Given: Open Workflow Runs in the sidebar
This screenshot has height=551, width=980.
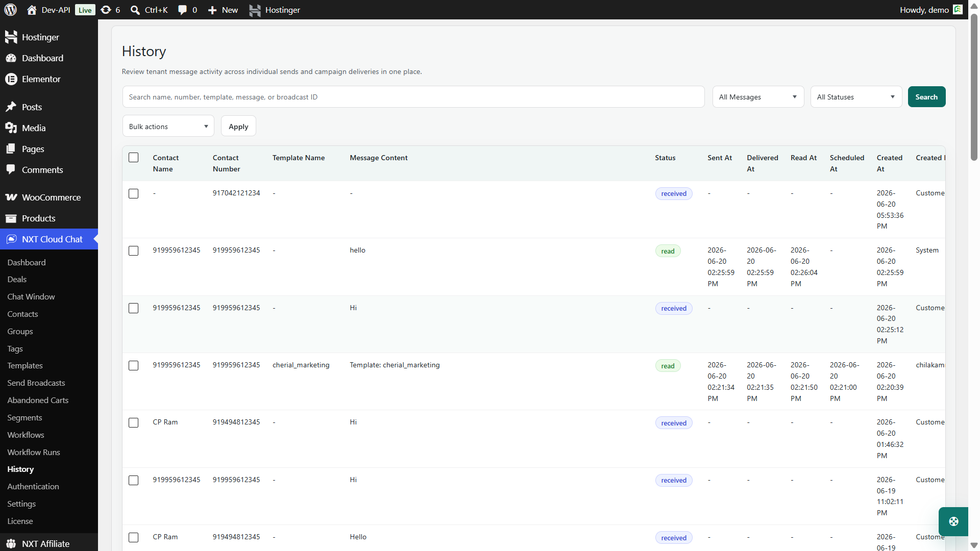Looking at the screenshot, I should pos(34,453).
